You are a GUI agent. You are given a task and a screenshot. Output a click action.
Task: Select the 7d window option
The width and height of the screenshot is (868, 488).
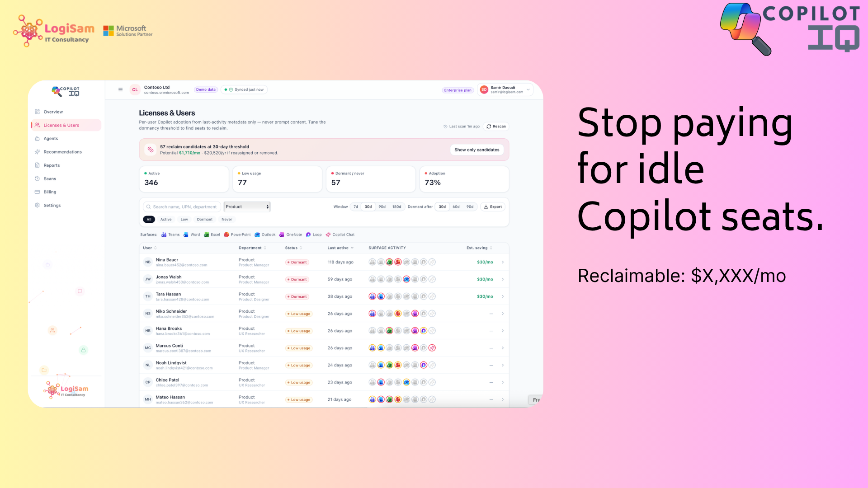point(356,206)
